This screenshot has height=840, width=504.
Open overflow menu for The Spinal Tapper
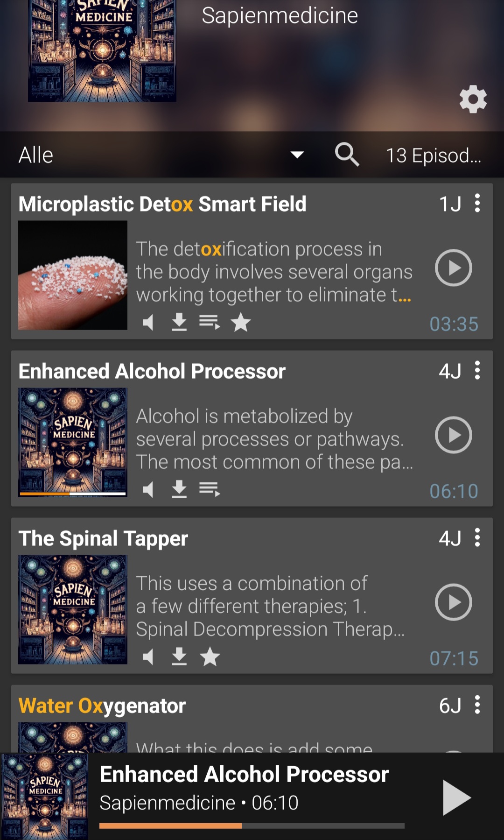477,538
